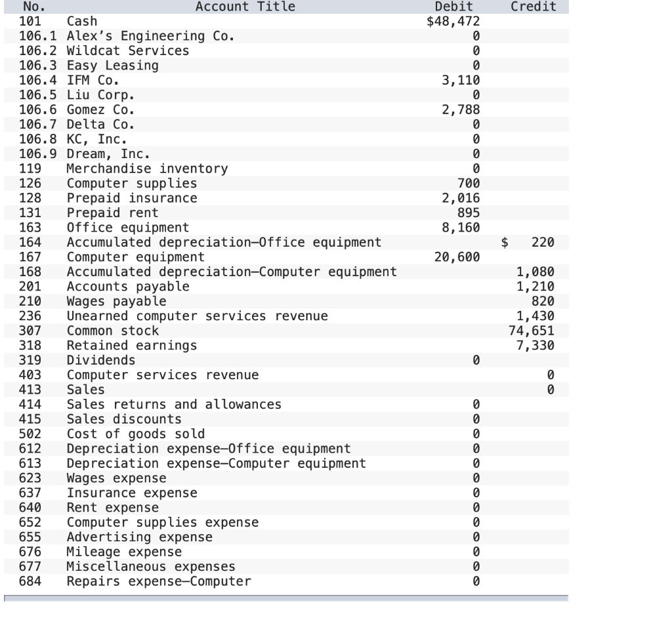Select the credit value 220 for account 164
The height and width of the screenshot is (618, 672).
coord(543,242)
